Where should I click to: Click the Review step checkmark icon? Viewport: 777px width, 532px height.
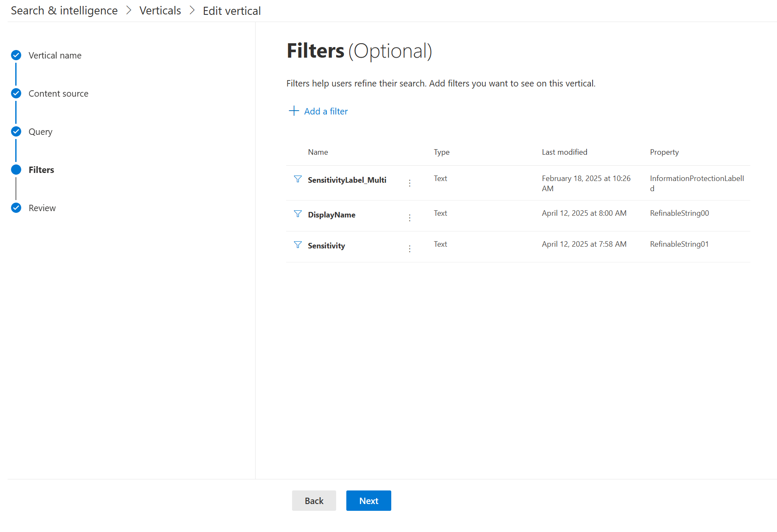coord(16,208)
